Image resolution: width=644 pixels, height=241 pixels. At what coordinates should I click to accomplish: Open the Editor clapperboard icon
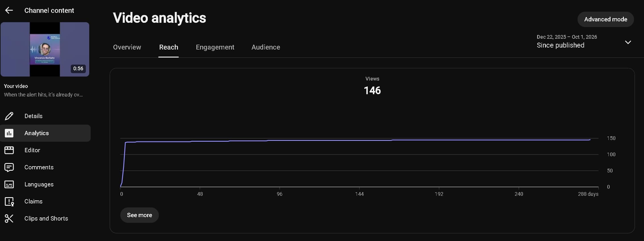pyautogui.click(x=9, y=150)
